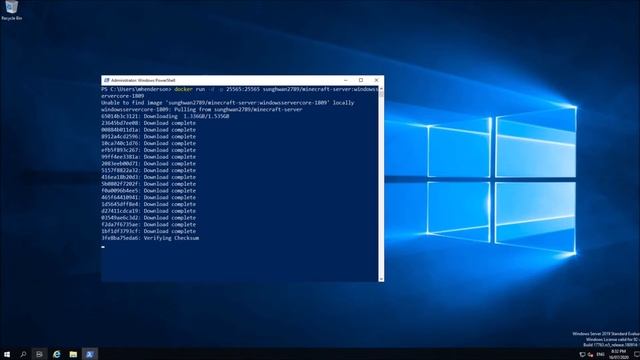
Task: Click the PowerShell scrollbar up arrow
Action: (x=381, y=88)
